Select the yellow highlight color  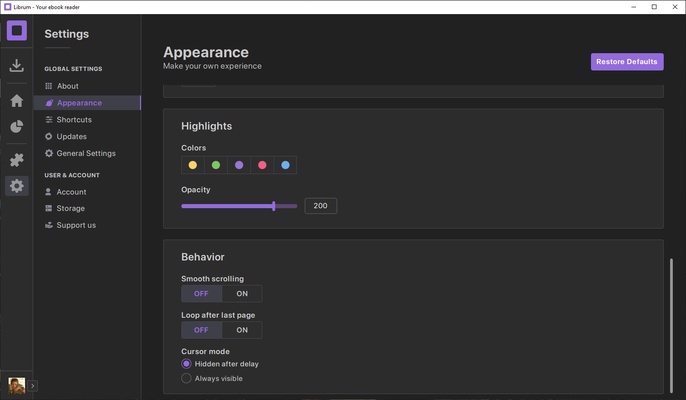193,165
